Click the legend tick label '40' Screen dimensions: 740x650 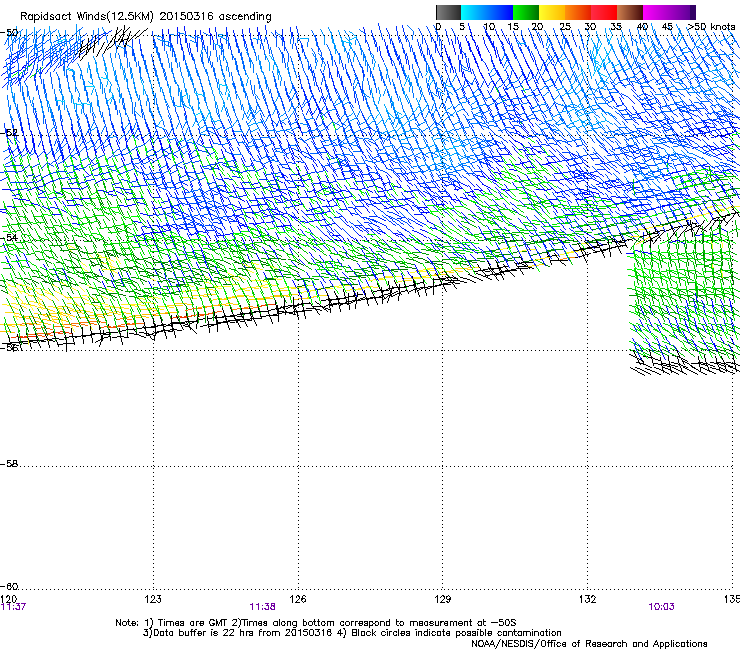tap(642, 27)
